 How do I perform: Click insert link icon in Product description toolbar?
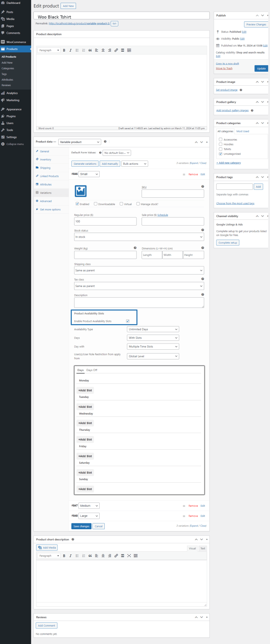tap(116, 50)
